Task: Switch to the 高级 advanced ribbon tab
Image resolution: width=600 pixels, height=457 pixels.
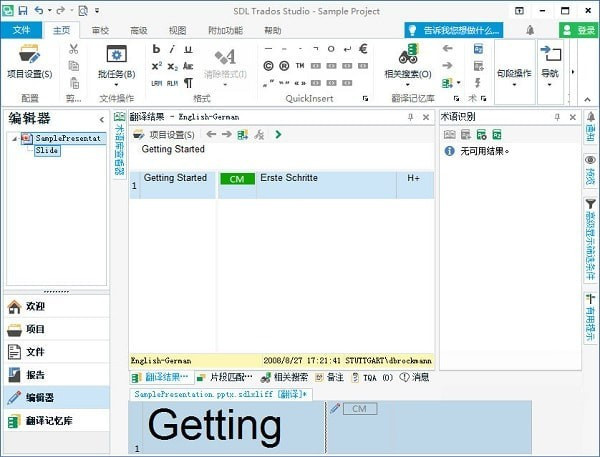Action: (139, 30)
